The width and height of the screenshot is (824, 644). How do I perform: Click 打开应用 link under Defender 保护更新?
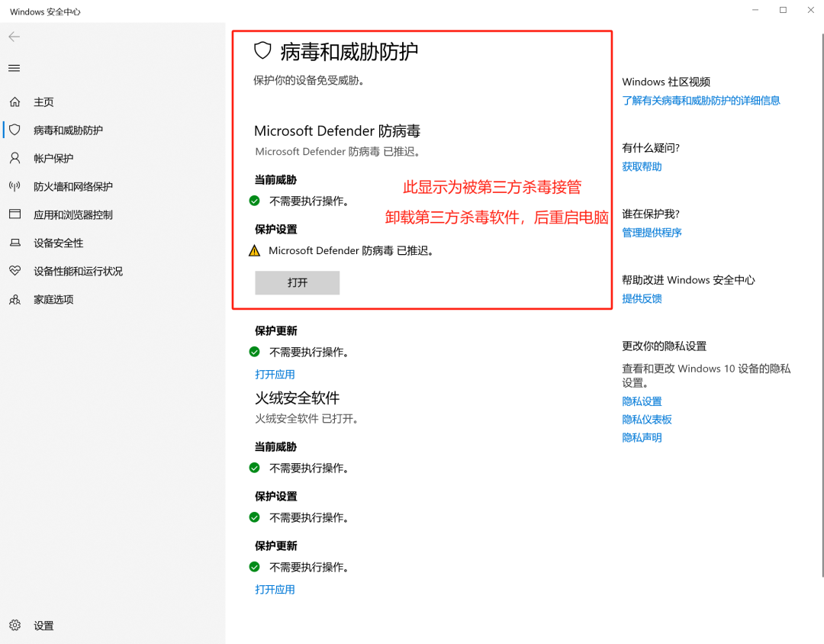(275, 375)
